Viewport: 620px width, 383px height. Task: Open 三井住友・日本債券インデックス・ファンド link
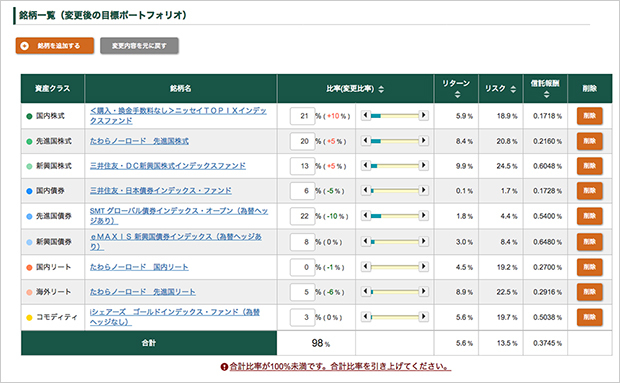pyautogui.click(x=161, y=191)
